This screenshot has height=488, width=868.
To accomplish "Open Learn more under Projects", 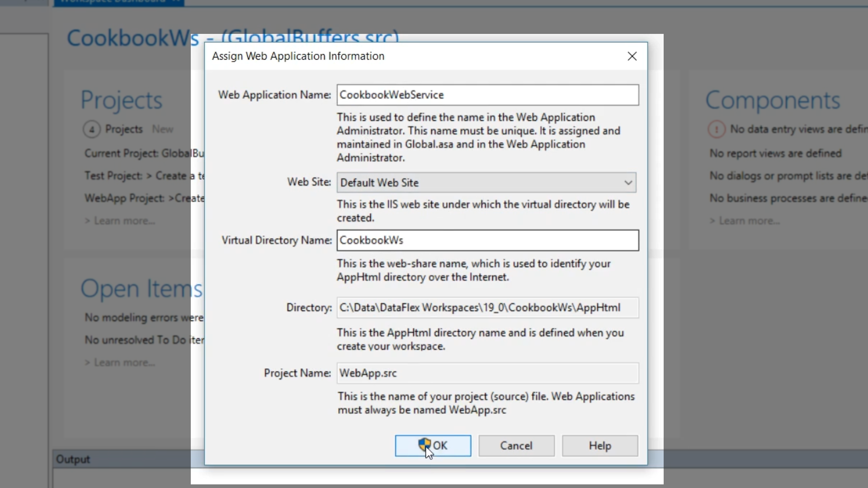I will click(x=124, y=221).
